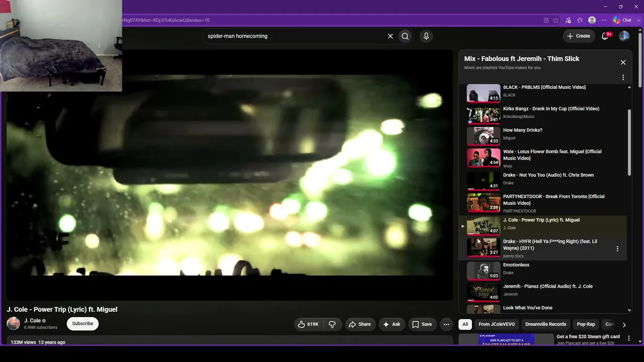The image size is (644, 362).
Task: Open the YouTube account avatar menu
Action: 624,36
